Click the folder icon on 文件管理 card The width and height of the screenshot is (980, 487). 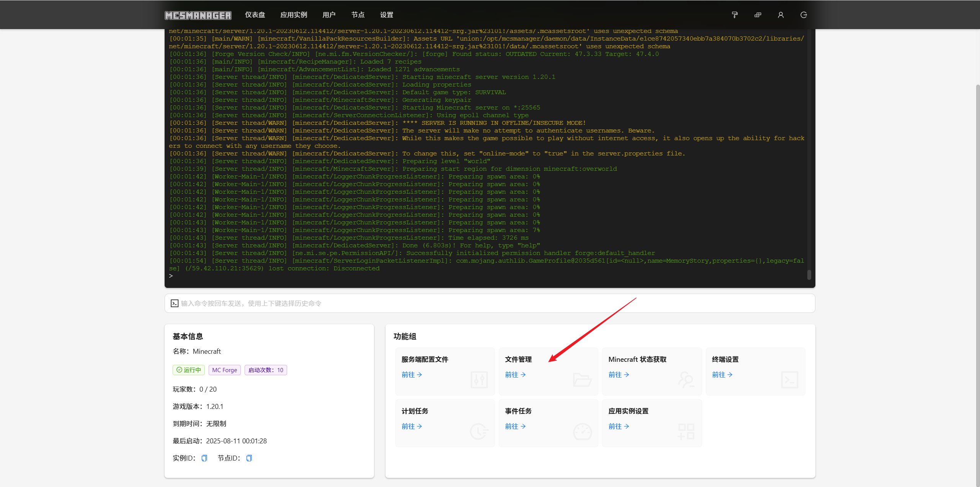pyautogui.click(x=582, y=380)
